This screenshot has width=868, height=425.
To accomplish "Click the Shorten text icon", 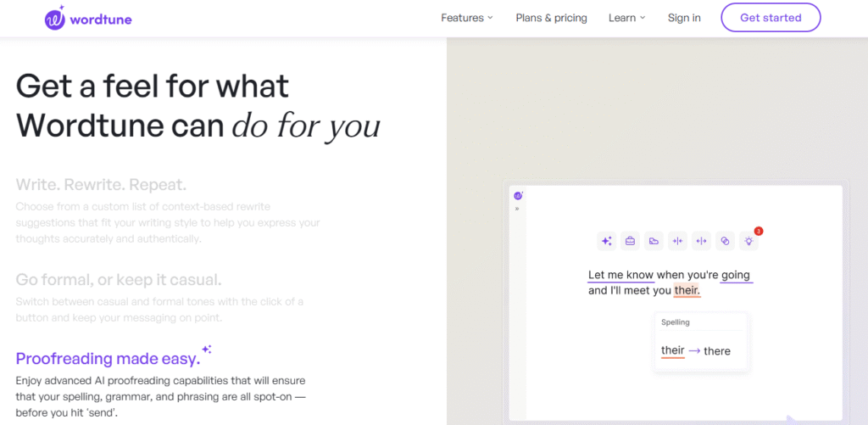I will 677,241.
